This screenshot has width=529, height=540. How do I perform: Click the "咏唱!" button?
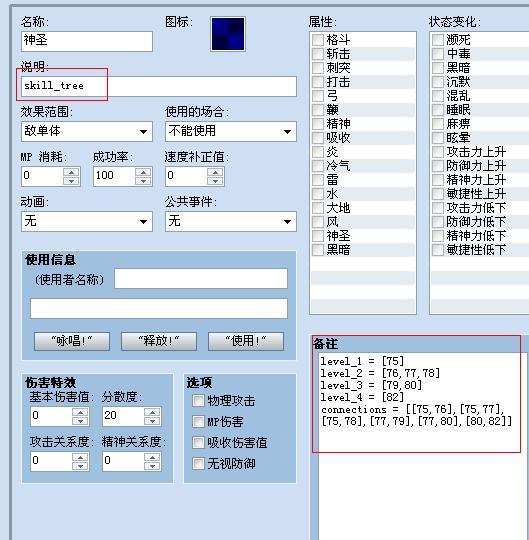click(72, 341)
